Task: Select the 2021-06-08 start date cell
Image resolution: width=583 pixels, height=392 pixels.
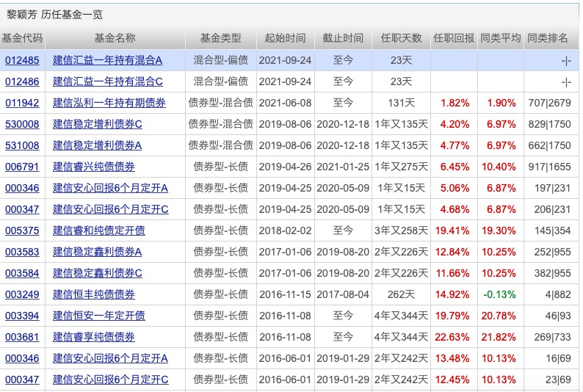Action: [285, 103]
